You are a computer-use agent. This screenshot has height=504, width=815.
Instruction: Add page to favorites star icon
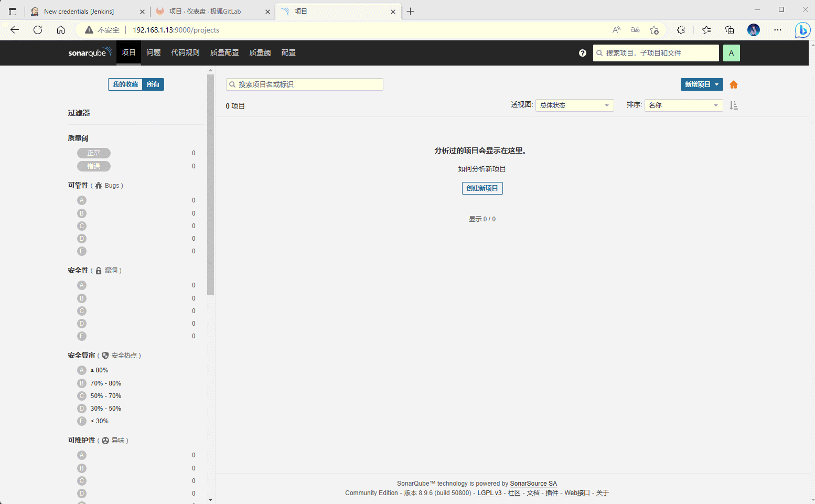tap(654, 30)
